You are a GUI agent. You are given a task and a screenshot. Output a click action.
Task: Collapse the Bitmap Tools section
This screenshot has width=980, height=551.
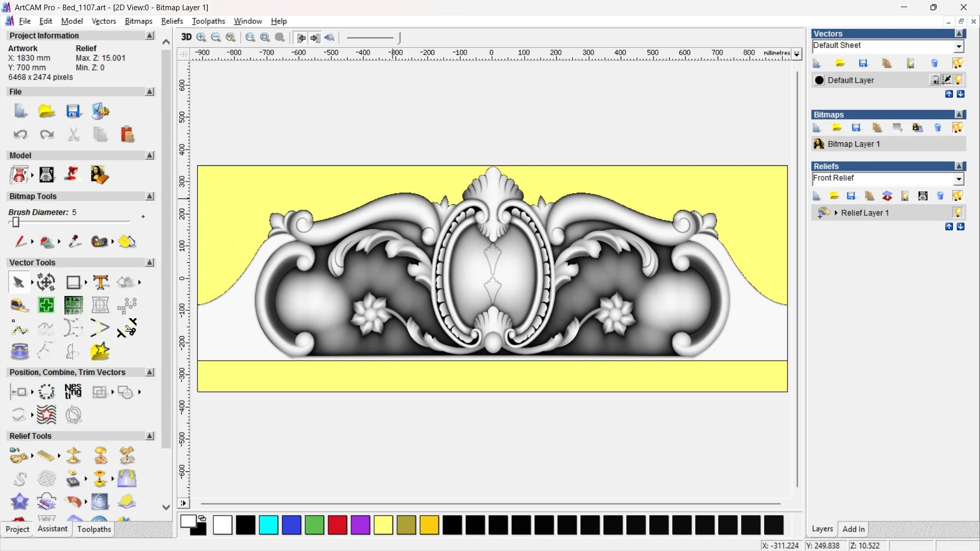[150, 196]
